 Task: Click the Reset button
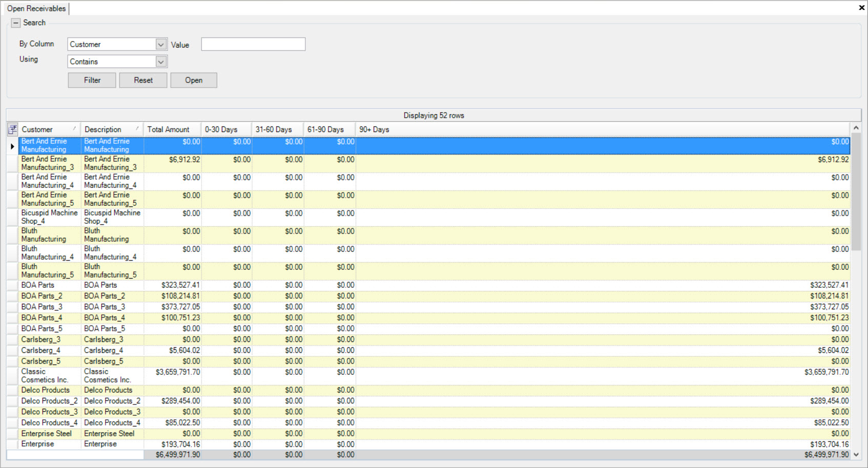[143, 80]
